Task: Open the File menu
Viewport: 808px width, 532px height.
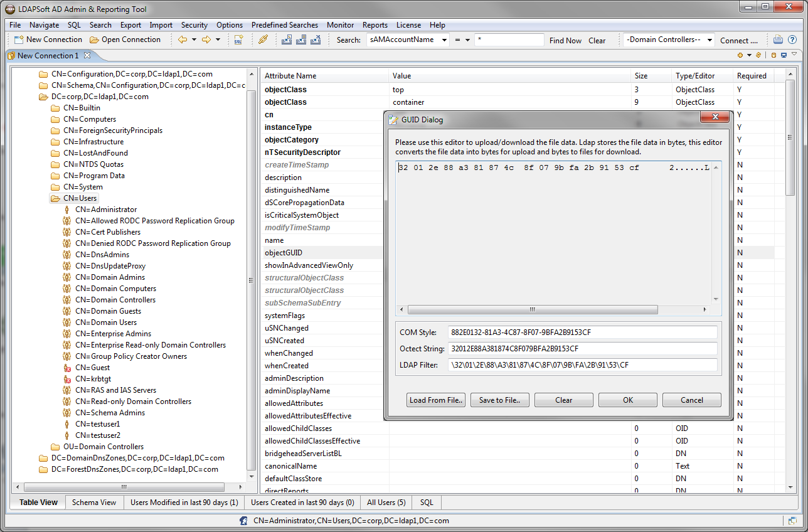Action: point(15,25)
